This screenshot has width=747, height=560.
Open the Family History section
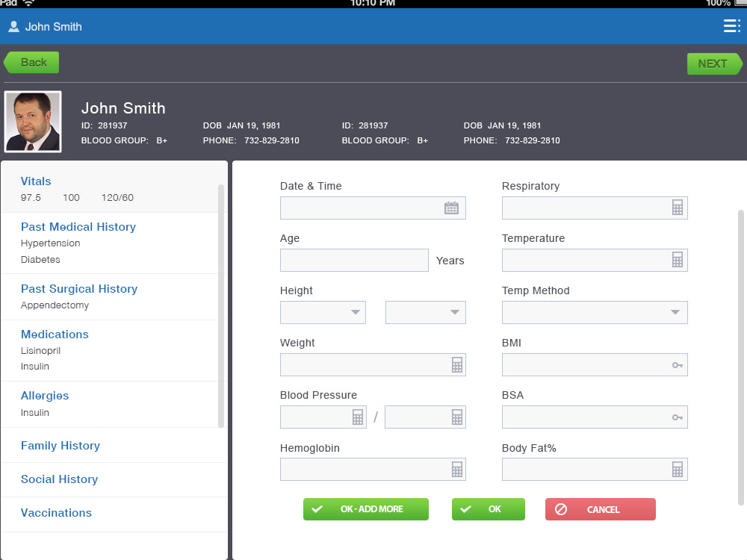click(114, 446)
